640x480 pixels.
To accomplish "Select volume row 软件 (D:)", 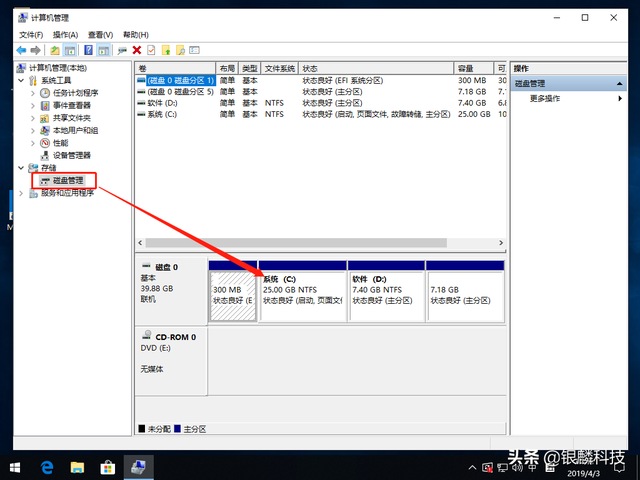I will [321, 103].
